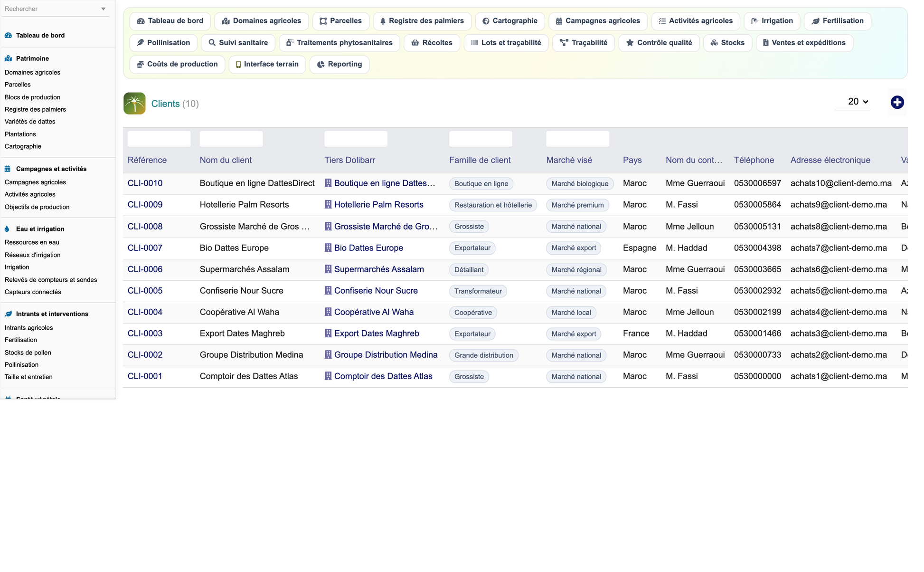The image size is (924, 572).
Task: Go to the Irrigation top tab
Action: tap(772, 21)
